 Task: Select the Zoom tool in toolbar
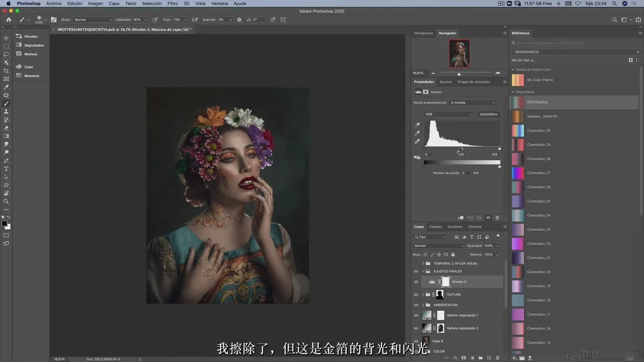6,201
